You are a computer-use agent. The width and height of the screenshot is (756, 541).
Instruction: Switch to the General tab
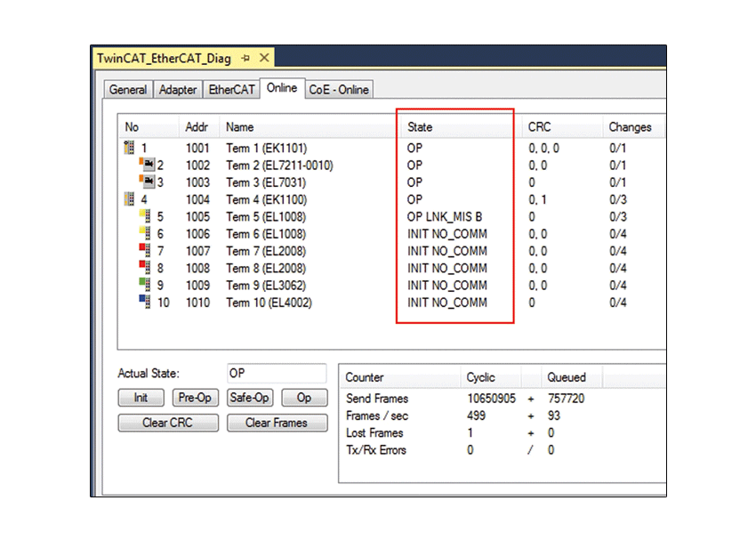[x=128, y=90]
